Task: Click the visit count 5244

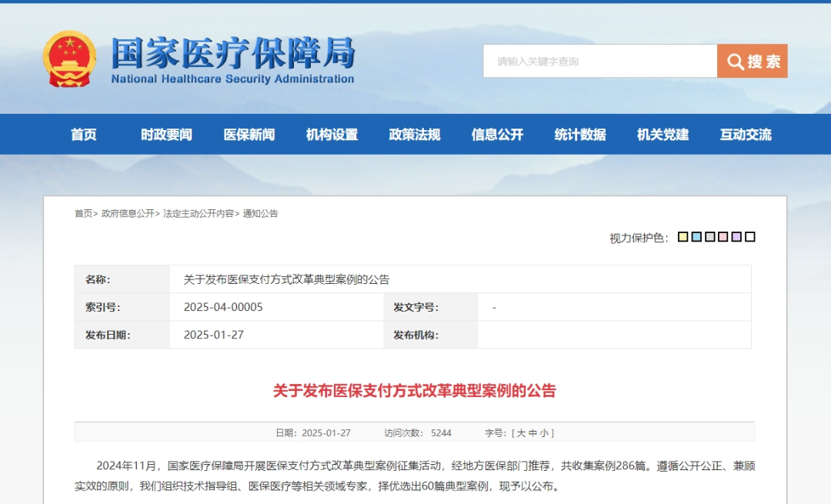Action: click(x=441, y=433)
